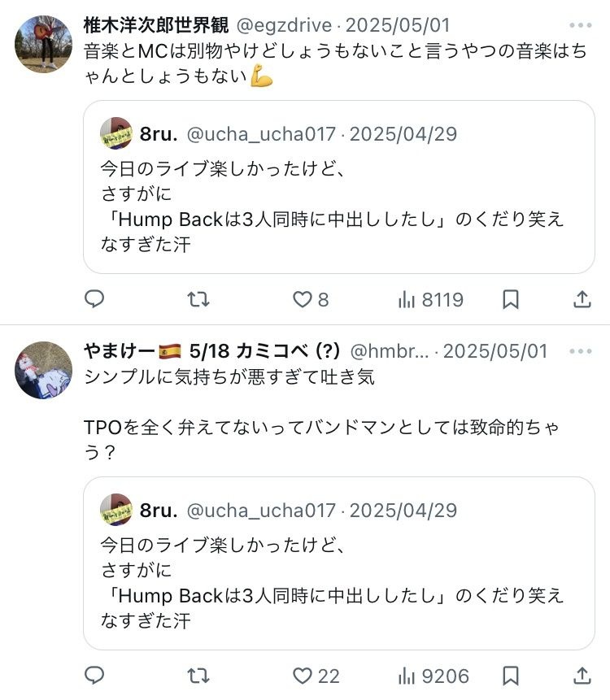Like the tweet with 22 likes
The image size is (610, 700).
click(x=303, y=676)
